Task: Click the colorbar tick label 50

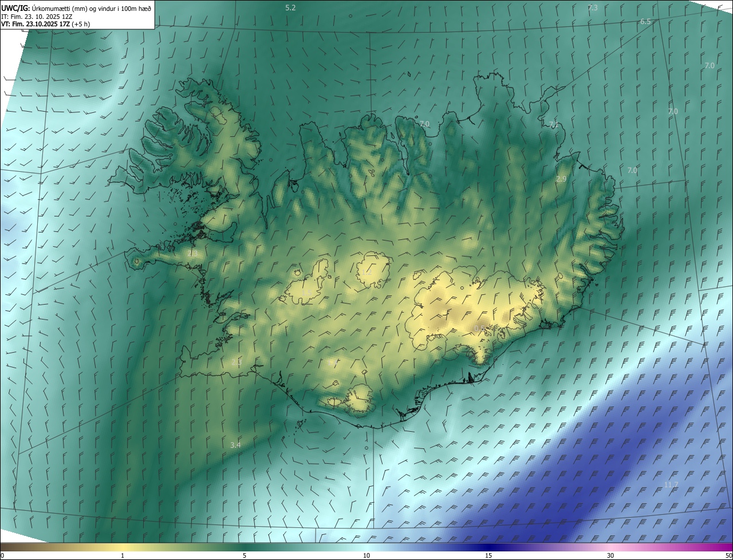Action: [728, 555]
